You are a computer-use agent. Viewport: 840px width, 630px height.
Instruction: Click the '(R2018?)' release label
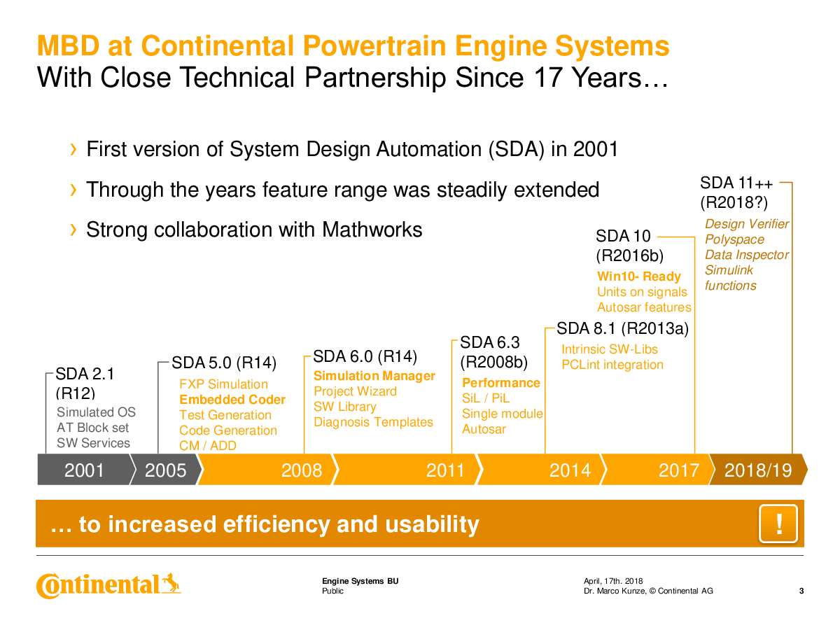point(734,204)
